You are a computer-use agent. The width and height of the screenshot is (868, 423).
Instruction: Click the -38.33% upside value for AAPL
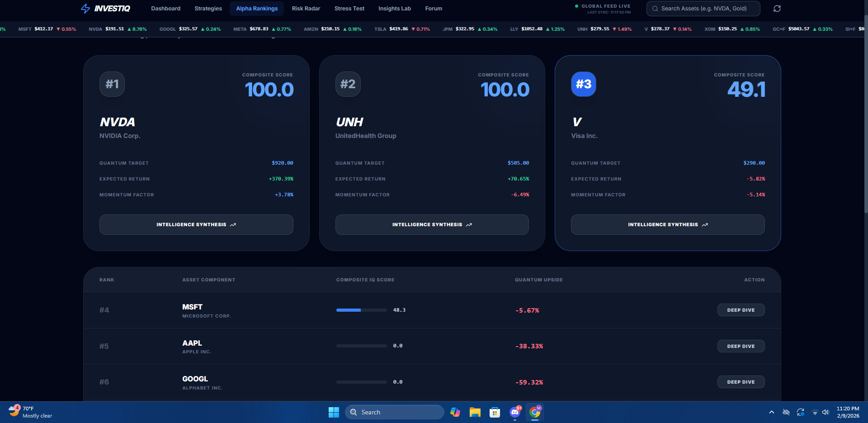529,346
